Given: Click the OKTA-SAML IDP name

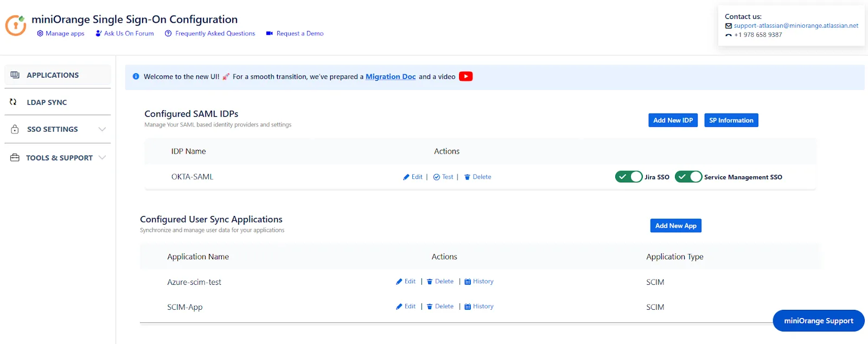Looking at the screenshot, I should pyautogui.click(x=193, y=177).
